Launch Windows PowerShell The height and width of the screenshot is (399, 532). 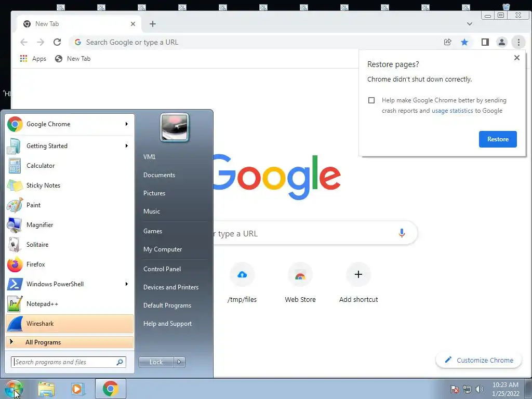pyautogui.click(x=70, y=284)
